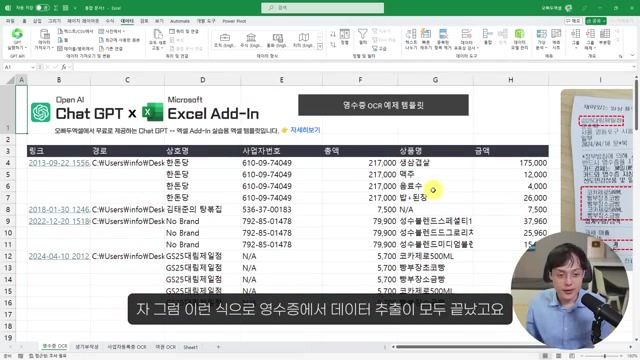Click the 자세히보기 link
Screen dimensions: 640x360
click(x=305, y=130)
